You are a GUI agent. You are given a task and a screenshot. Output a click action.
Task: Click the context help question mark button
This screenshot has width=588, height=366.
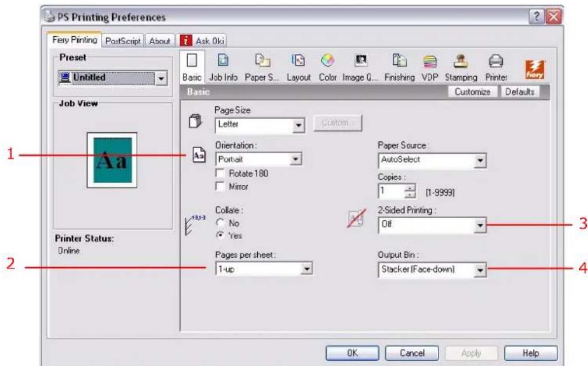point(536,16)
